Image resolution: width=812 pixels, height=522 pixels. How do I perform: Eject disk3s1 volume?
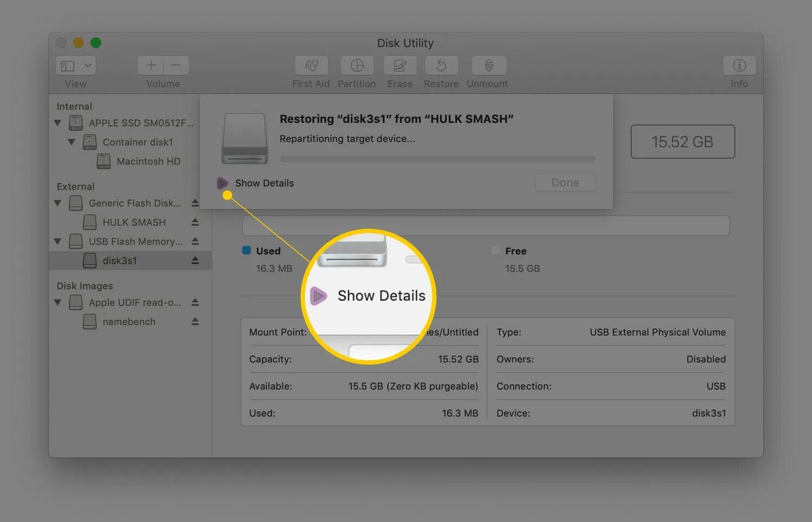(x=195, y=260)
